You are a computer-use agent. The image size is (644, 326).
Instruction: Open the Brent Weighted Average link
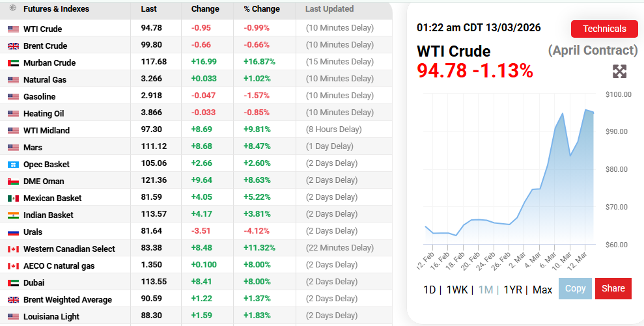coord(67,300)
